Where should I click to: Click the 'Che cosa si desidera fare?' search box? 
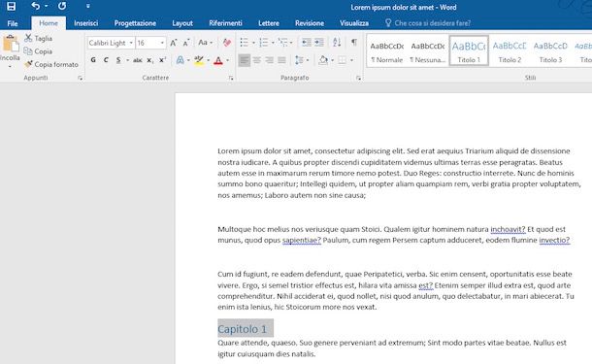[428, 23]
